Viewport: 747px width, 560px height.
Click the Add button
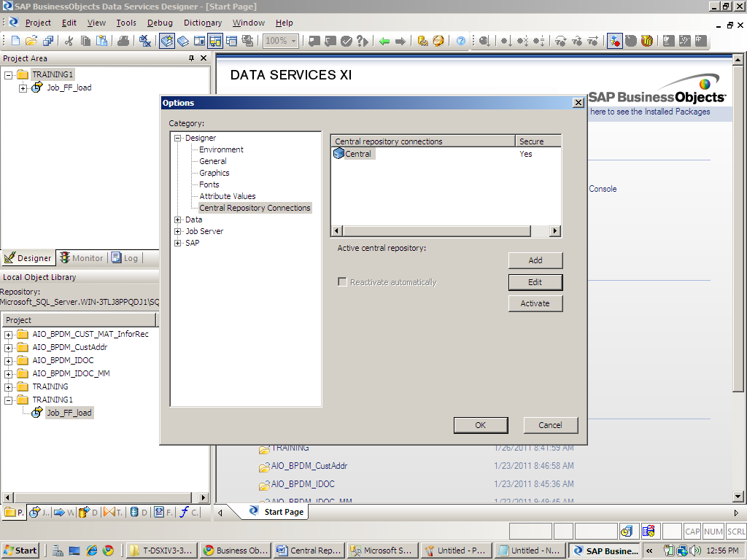[535, 260]
